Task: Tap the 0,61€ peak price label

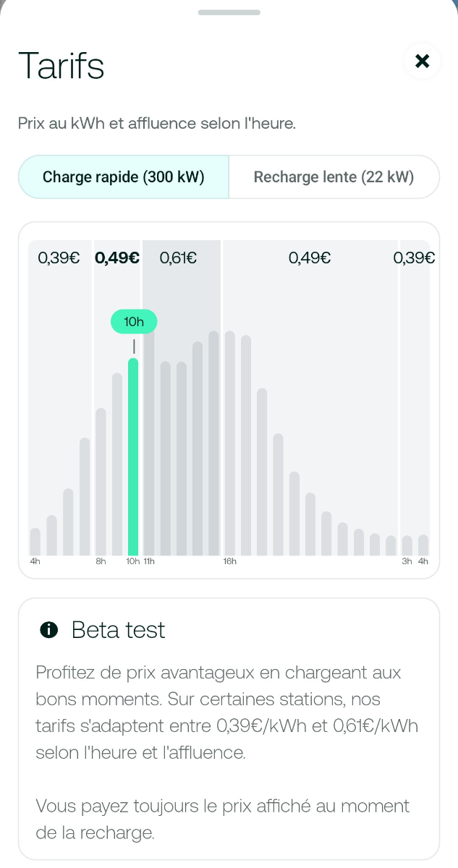Action: [178, 258]
